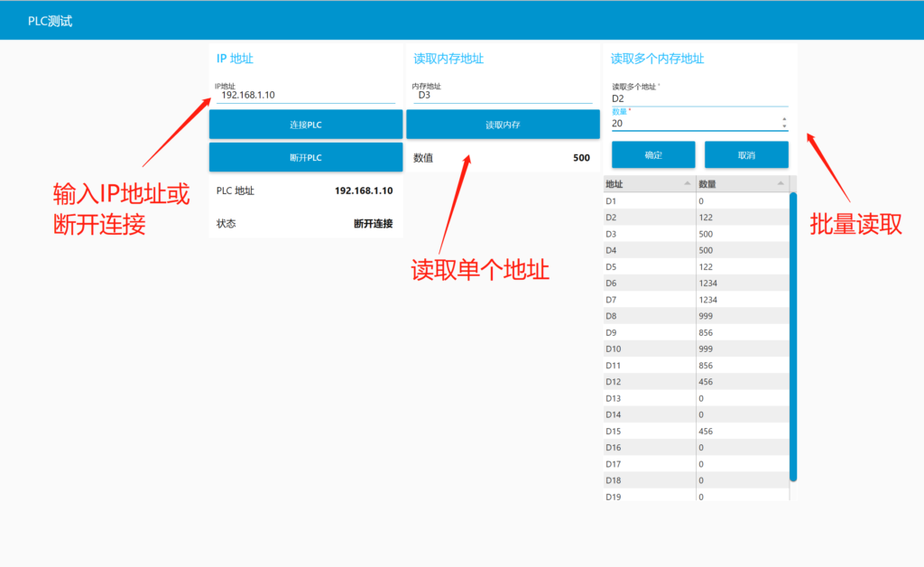Viewport: 924px width, 567px height.
Task: Confirm batch read with 确定 button
Action: 653,155
